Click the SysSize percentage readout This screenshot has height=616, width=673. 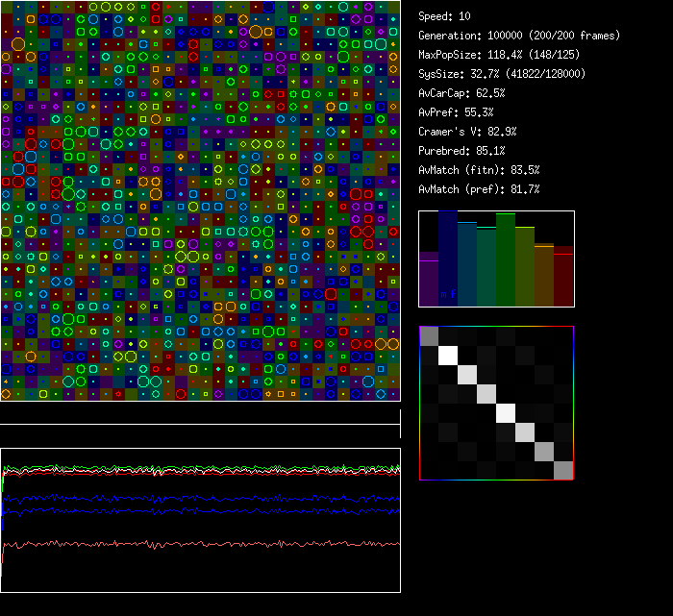coord(502,74)
